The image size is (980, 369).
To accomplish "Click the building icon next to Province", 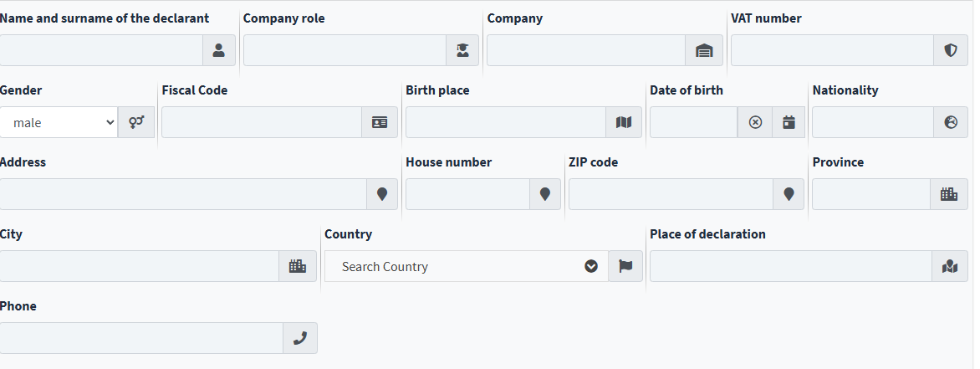I will tap(949, 194).
